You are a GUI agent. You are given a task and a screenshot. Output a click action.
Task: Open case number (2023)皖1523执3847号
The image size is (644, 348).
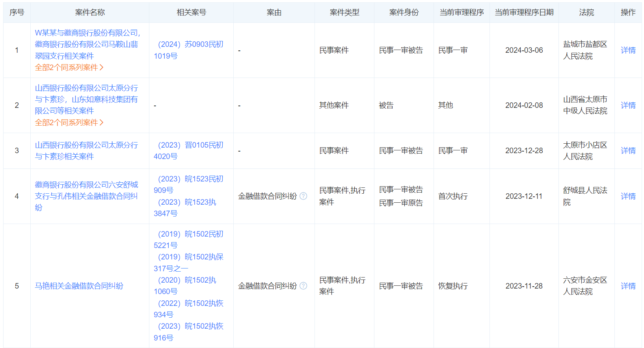pos(185,207)
